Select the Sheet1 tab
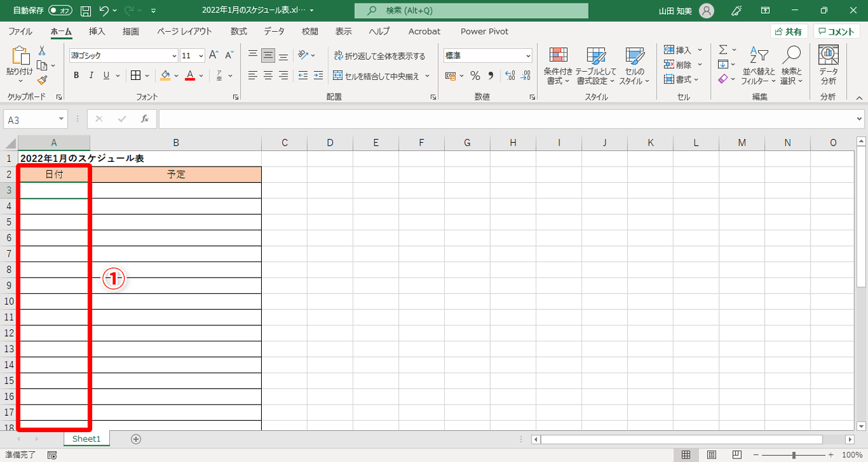This screenshot has width=868, height=462. 86,439
